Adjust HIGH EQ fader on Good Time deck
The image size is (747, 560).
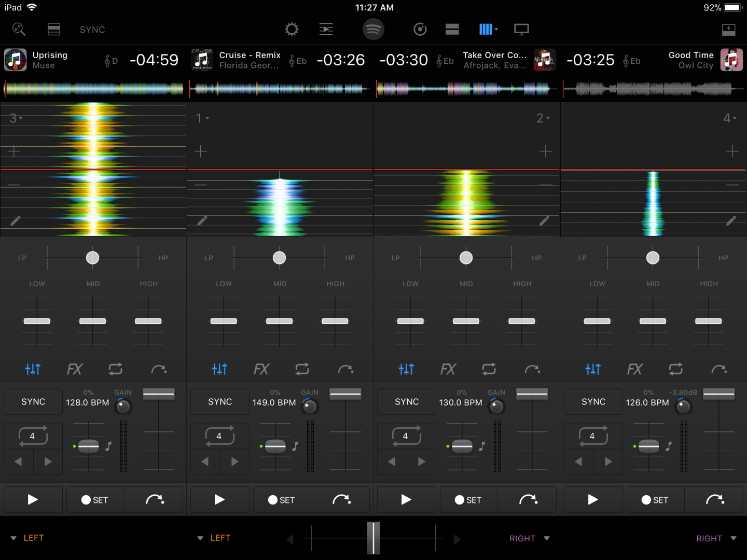[x=709, y=321]
